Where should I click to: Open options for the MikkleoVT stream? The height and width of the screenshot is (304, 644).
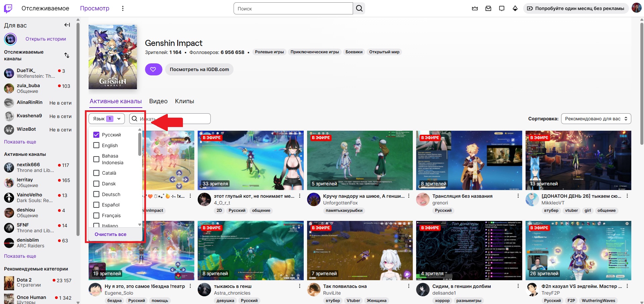[x=627, y=196]
